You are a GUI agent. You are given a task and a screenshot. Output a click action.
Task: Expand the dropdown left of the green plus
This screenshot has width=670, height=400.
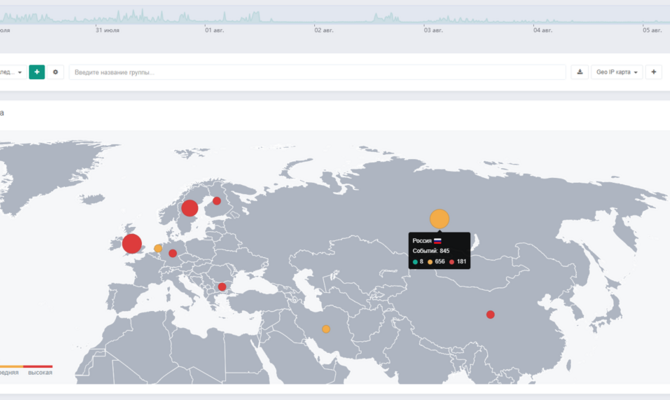click(x=12, y=72)
